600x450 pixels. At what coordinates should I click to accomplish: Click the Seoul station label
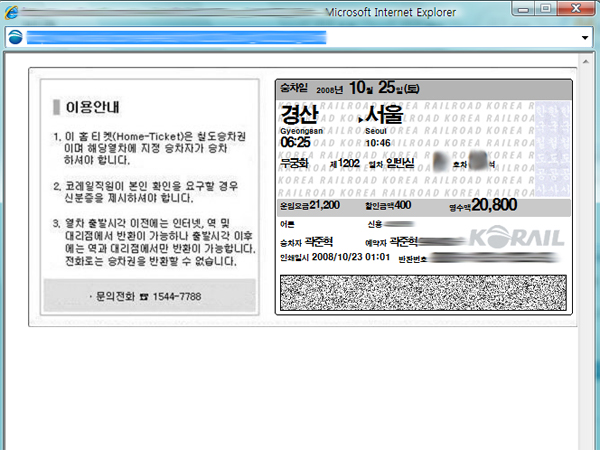(x=376, y=131)
